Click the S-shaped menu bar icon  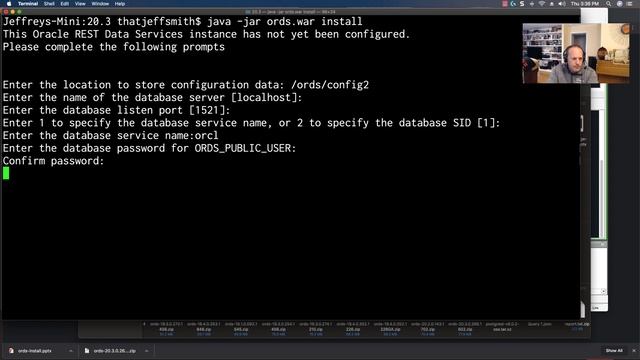click(x=522, y=4)
